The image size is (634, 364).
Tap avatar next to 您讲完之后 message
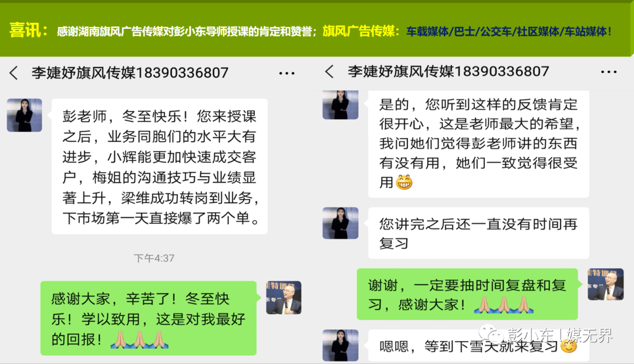click(340, 223)
